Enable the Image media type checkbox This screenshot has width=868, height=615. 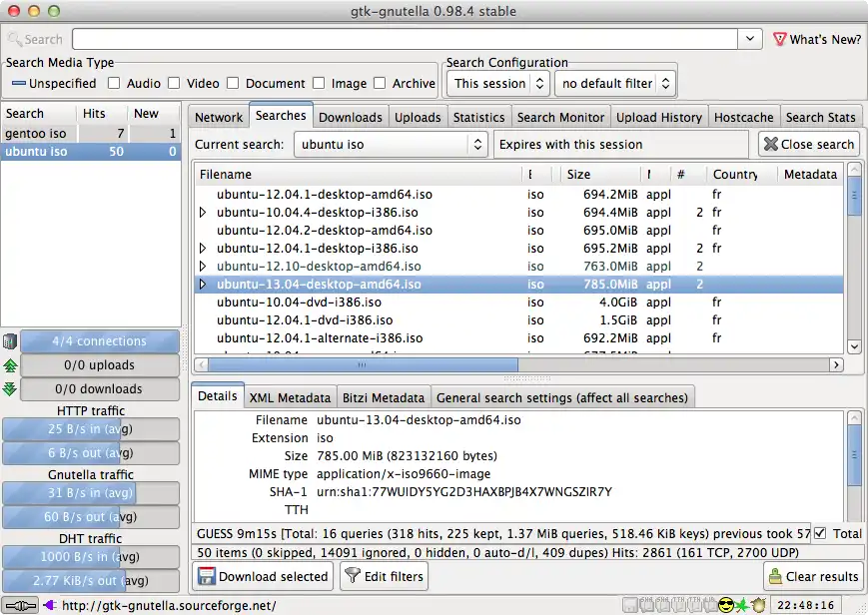(319, 83)
